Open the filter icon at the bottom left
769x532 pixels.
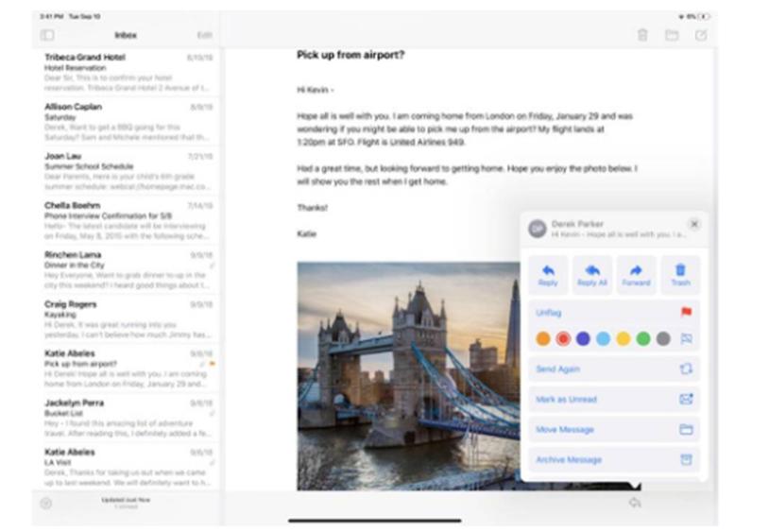45,503
